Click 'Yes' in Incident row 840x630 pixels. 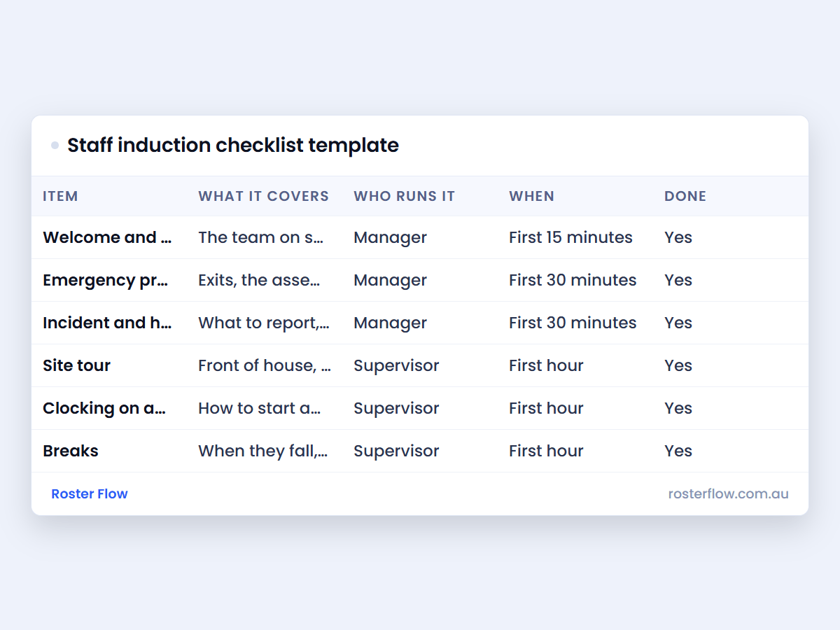coord(678,323)
